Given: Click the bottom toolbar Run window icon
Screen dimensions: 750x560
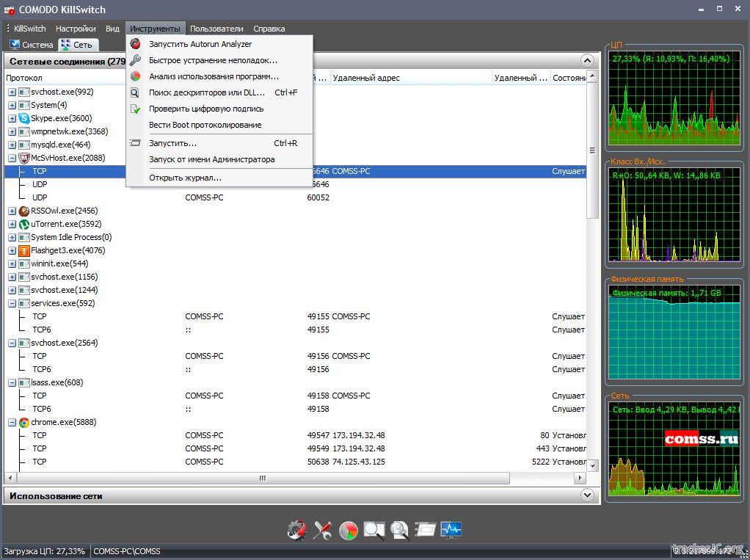Looking at the screenshot, I should (x=425, y=530).
